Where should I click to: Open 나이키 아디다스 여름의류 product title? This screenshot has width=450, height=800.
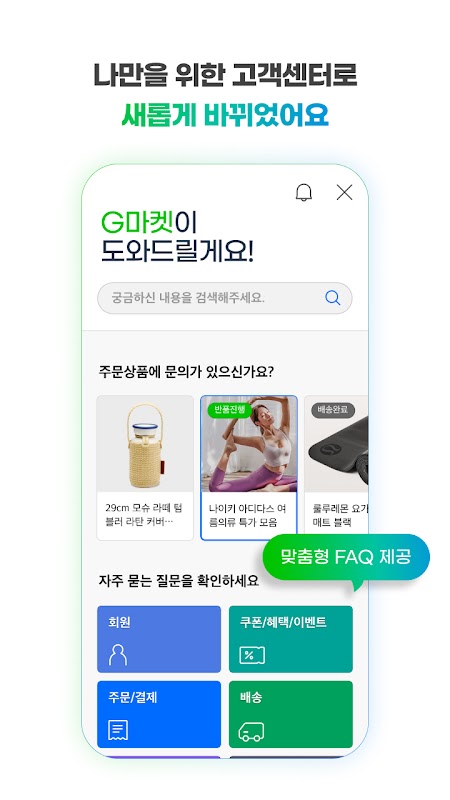click(x=247, y=515)
